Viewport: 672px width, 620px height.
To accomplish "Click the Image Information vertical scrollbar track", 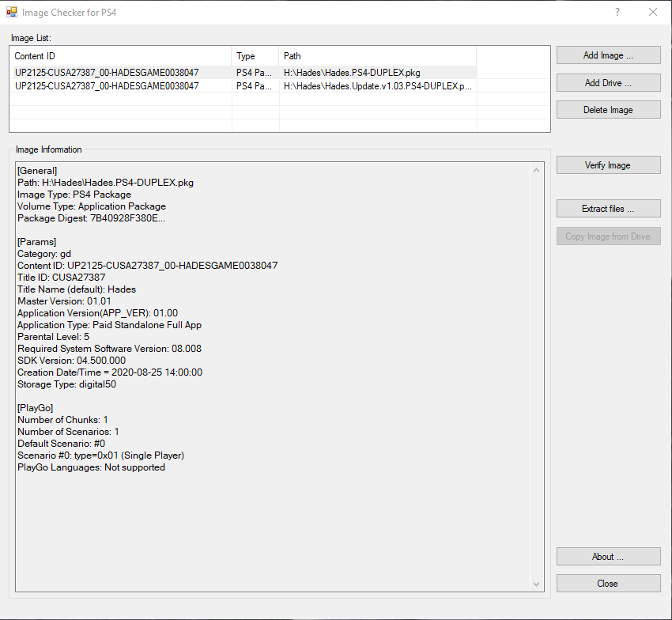I will tap(537, 377).
